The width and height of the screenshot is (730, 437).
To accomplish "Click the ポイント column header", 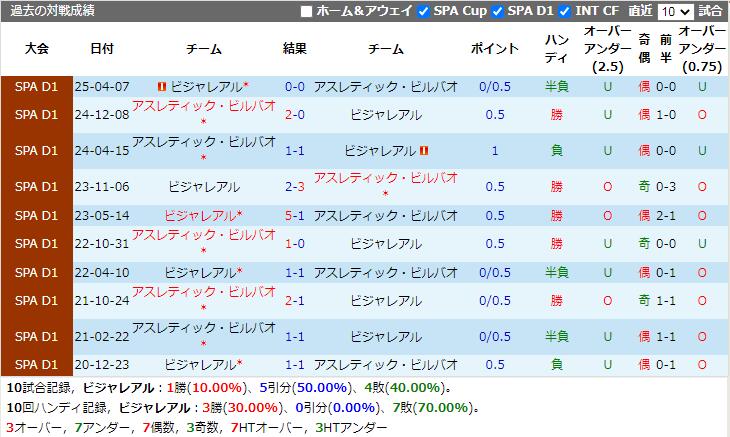I will tap(494, 48).
